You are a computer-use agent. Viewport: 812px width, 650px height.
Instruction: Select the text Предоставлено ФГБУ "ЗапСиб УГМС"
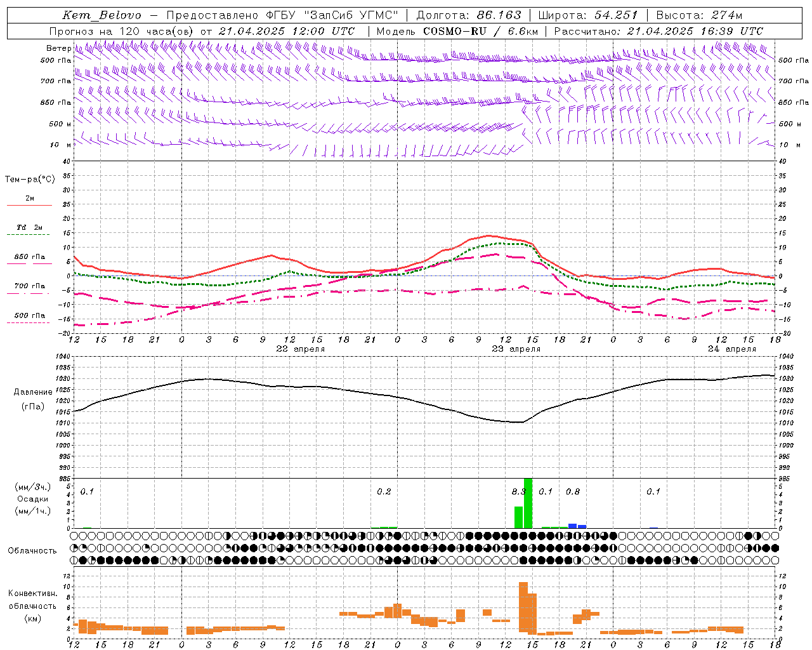click(282, 15)
